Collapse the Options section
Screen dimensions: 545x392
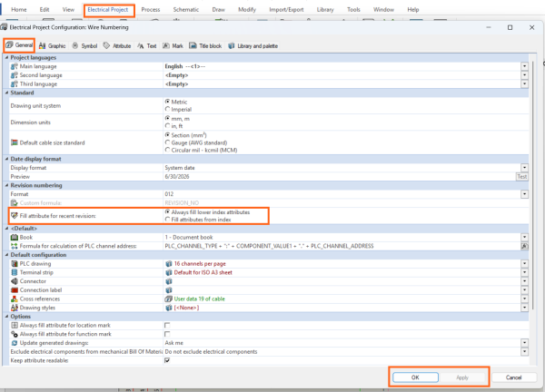pyautogui.click(x=6, y=317)
